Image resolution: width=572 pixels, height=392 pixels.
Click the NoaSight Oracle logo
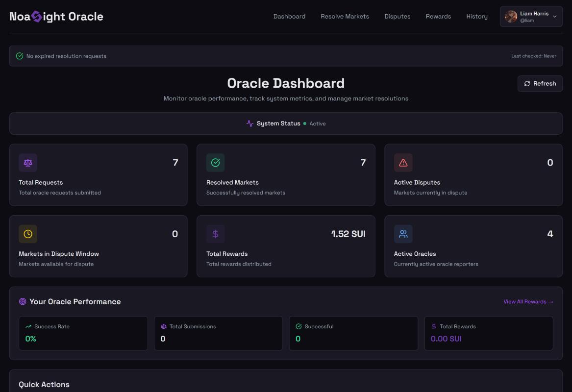point(56,17)
